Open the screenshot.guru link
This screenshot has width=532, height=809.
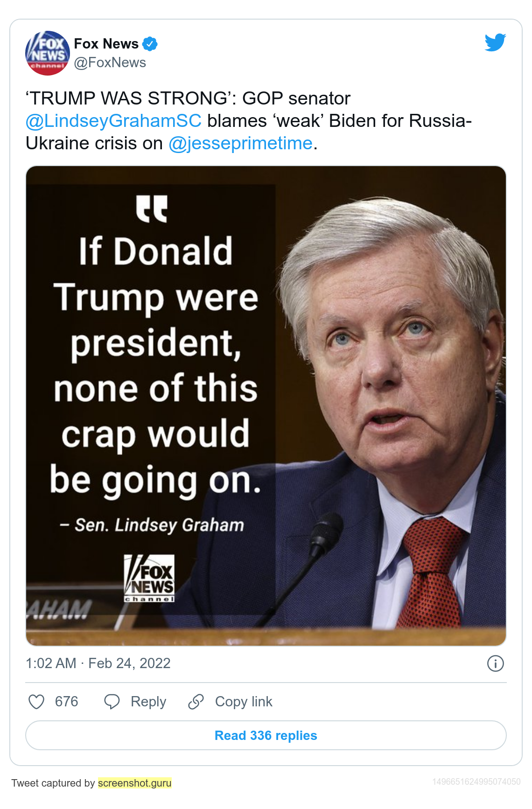(135, 783)
